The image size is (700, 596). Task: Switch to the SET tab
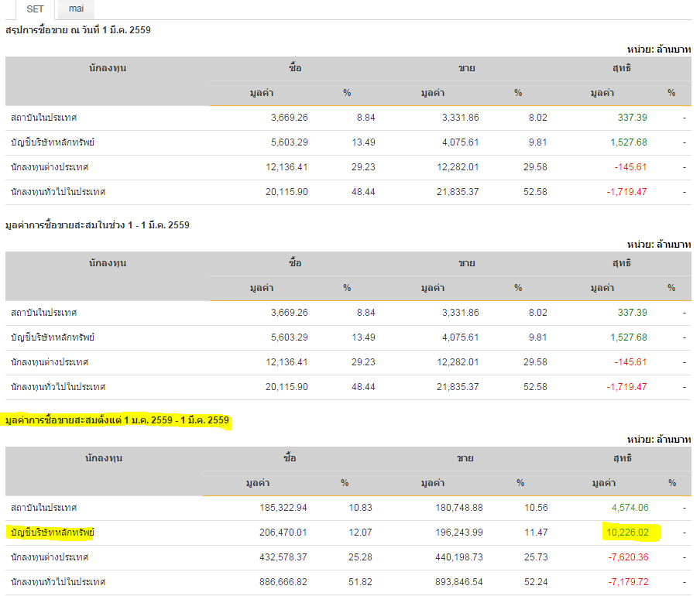35,9
